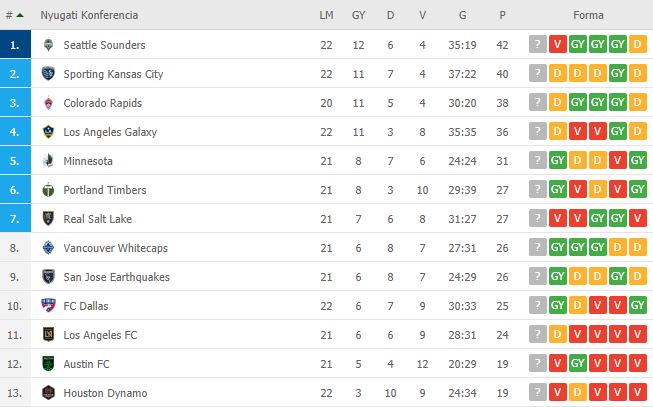
Task: Click the Forma column header
Action: tap(587, 16)
